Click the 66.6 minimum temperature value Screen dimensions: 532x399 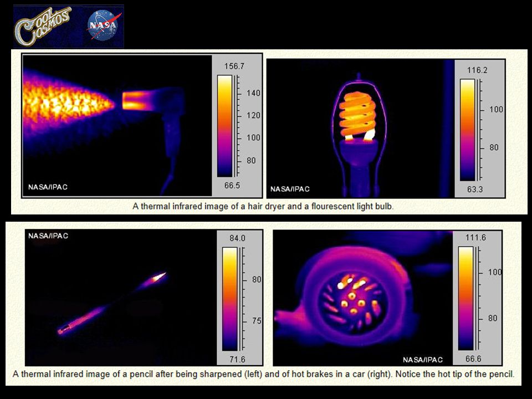tap(473, 359)
